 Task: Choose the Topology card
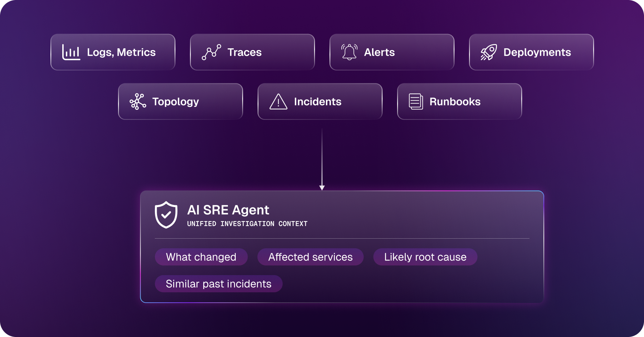[x=180, y=102]
